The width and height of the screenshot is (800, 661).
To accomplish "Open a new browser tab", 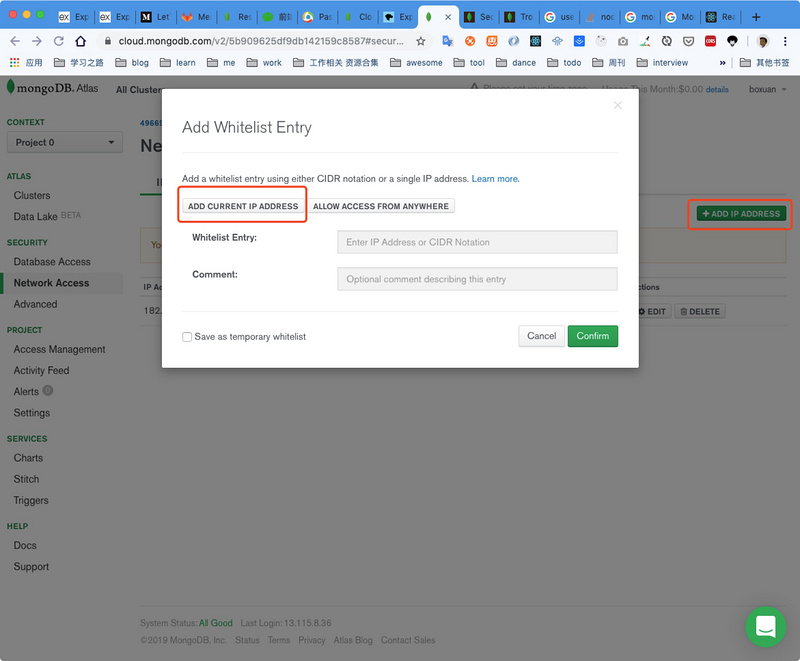I will [756, 17].
